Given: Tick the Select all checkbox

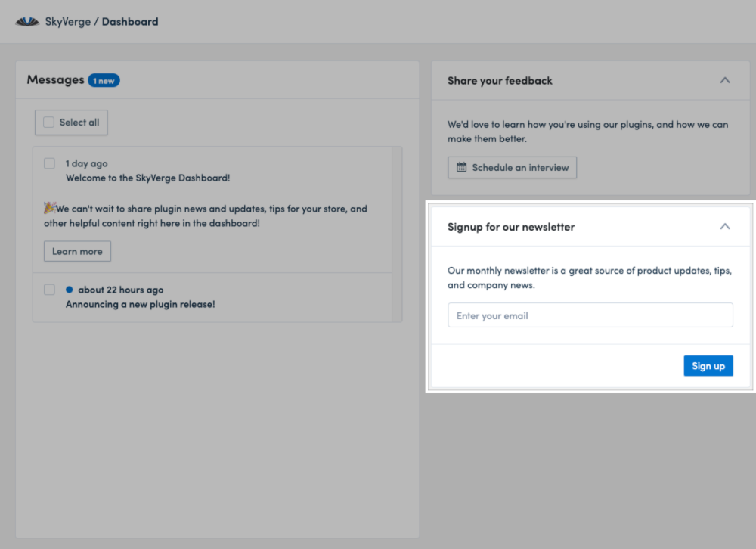Looking at the screenshot, I should pyautogui.click(x=48, y=122).
